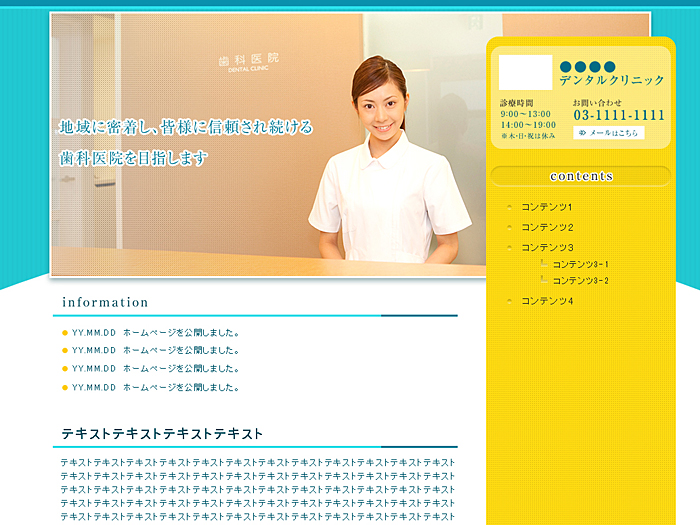
Task: Click the デンタルクリニック clinic name title
Action: tap(612, 80)
